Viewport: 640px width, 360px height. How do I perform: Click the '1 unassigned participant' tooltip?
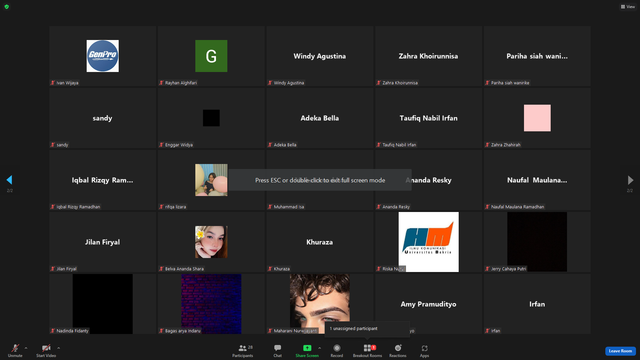(x=367, y=329)
